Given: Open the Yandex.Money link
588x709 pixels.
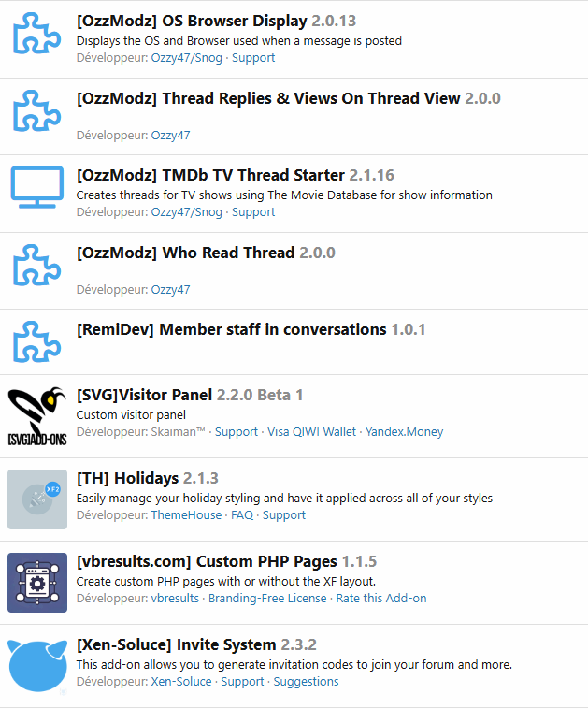Looking at the screenshot, I should pos(404,432).
